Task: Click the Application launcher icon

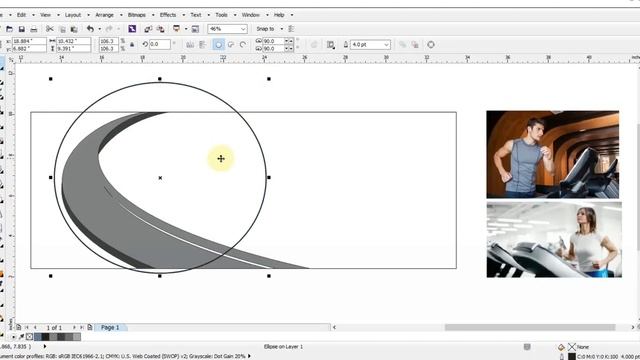Action: click(177, 29)
